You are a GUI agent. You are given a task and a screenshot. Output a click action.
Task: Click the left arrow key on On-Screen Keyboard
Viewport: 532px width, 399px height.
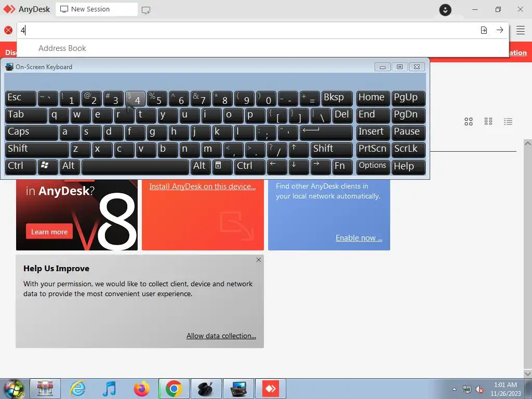[x=277, y=167]
